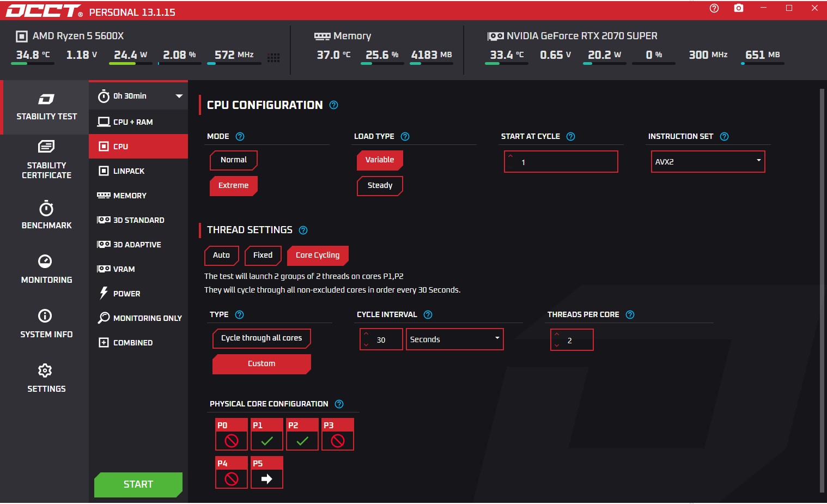Screen dimensions: 827x504
Task: Show help for Instruction Set
Action: pos(724,137)
